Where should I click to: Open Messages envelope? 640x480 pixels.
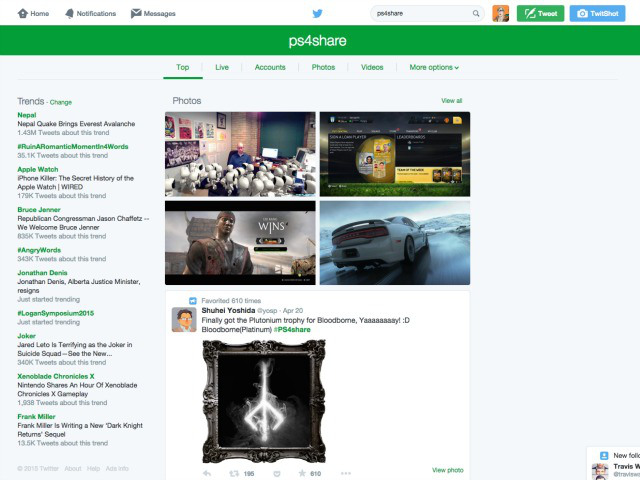[153, 14]
